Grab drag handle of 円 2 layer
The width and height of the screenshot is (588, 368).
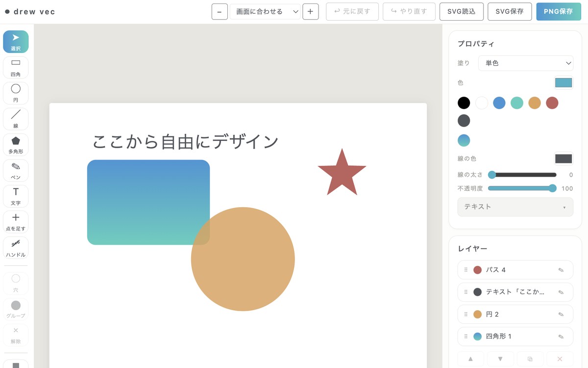[x=466, y=314]
